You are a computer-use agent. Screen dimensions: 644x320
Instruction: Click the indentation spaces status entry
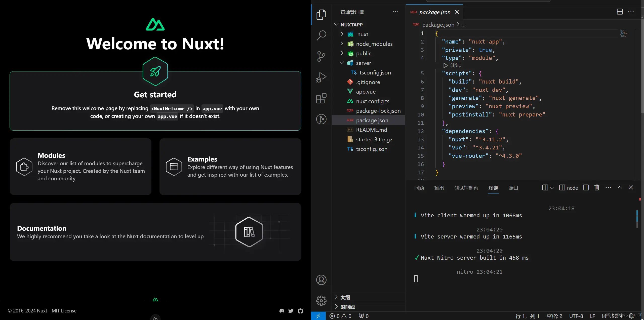click(x=554, y=316)
